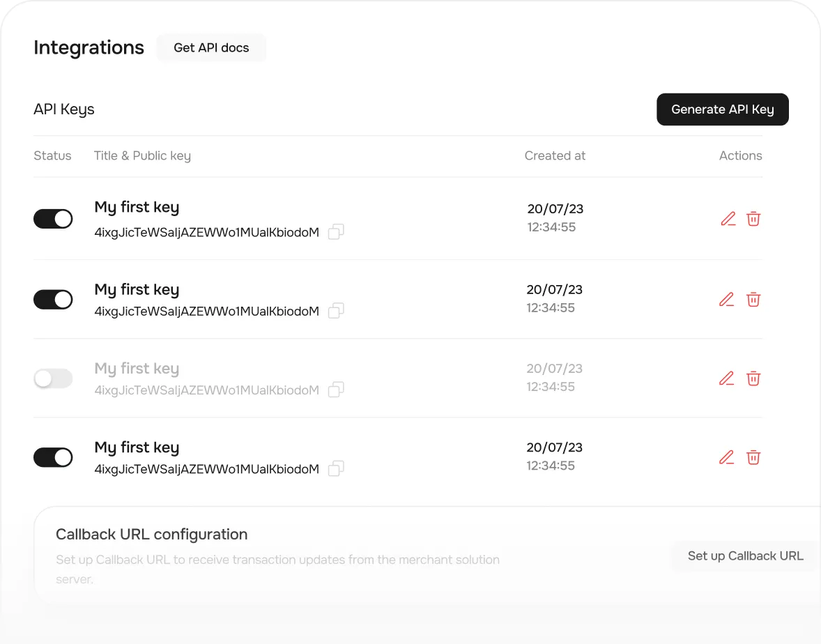Viewport: 821px width, 644px height.
Task: Select 'My first key' title in first row
Action: coord(137,207)
